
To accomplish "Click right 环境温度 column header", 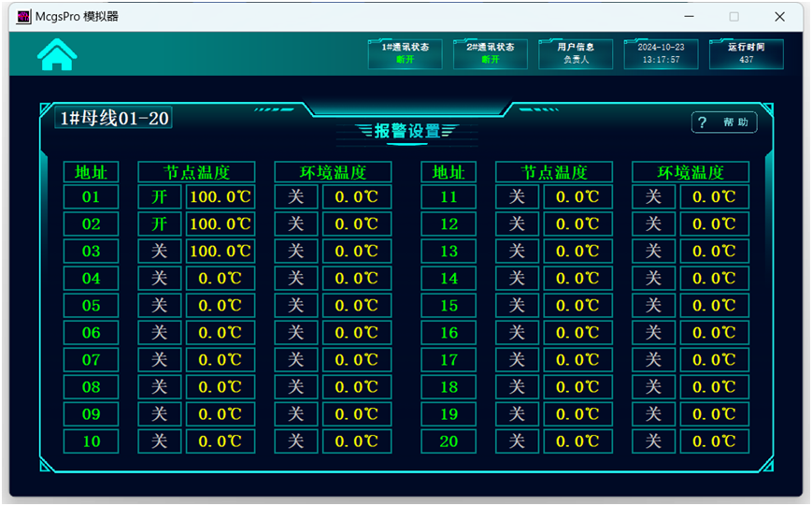I will click(x=691, y=171).
